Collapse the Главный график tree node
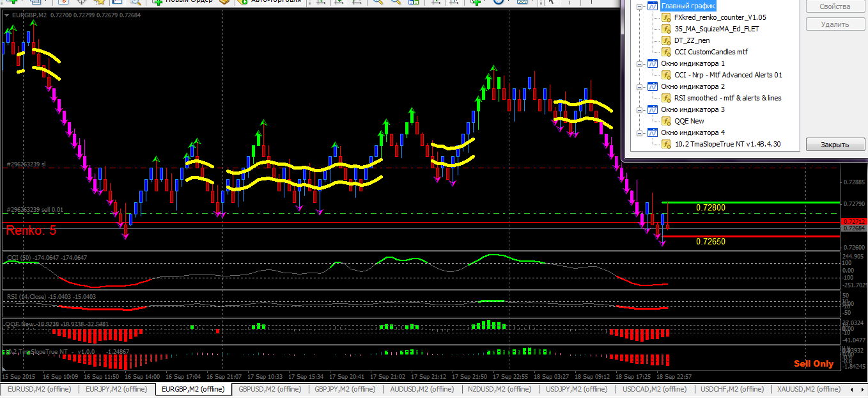This screenshot has height=398, width=868. pos(639,6)
